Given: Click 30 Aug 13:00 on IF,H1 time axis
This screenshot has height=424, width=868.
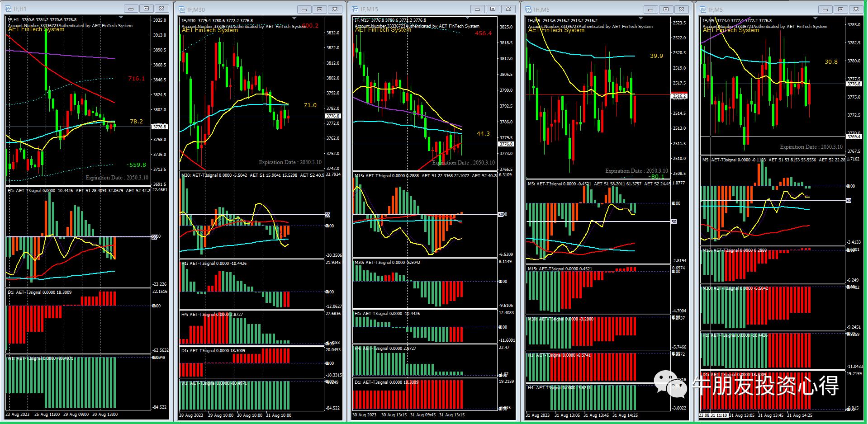Looking at the screenshot, I should tap(105, 415).
